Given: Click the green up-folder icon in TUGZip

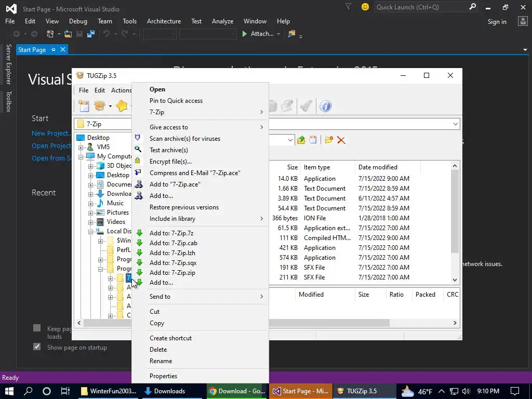Looking at the screenshot, I should point(301,140).
